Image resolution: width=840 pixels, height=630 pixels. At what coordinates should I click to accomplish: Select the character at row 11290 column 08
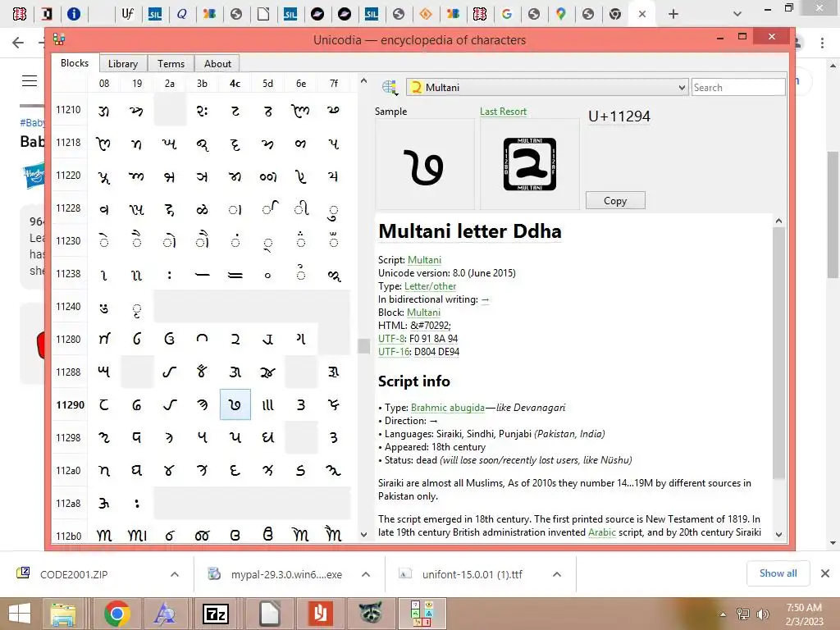(104, 405)
